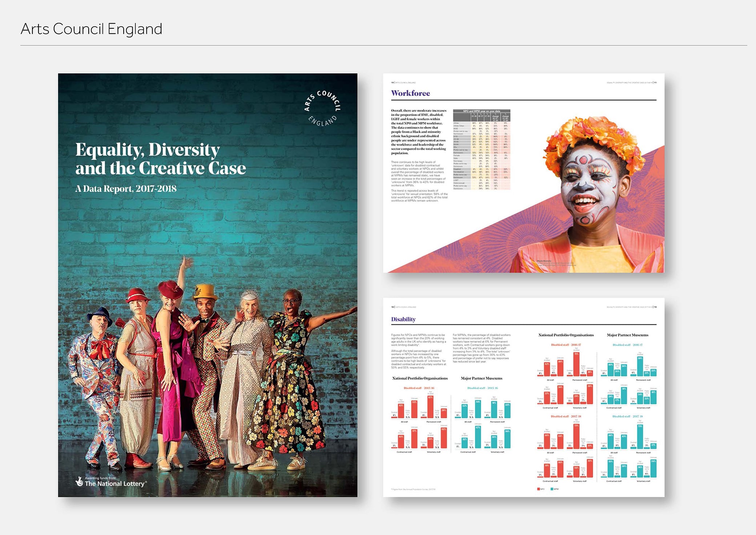The height and width of the screenshot is (535, 756).
Task: Click the National Lottery crossed-fingers logo
Action: (79, 482)
